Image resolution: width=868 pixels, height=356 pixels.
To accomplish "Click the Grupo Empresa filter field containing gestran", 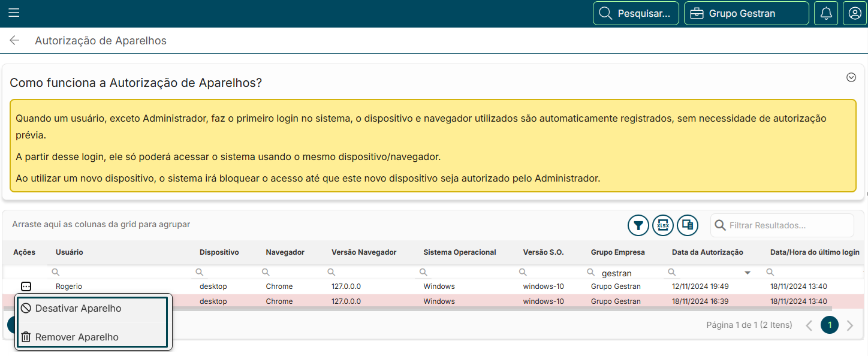I will pos(629,273).
